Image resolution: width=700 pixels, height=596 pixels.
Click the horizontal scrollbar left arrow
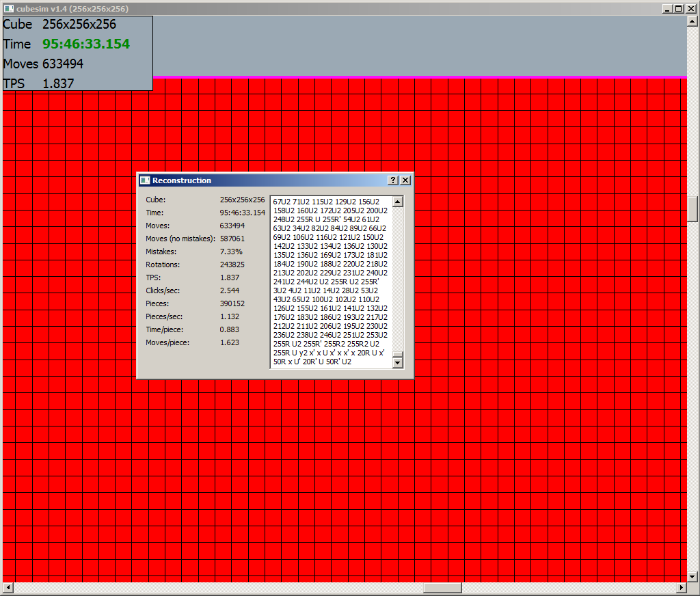8,588
